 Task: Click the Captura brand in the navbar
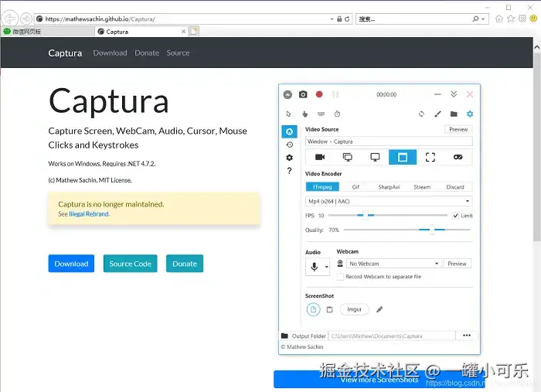pyautogui.click(x=65, y=53)
